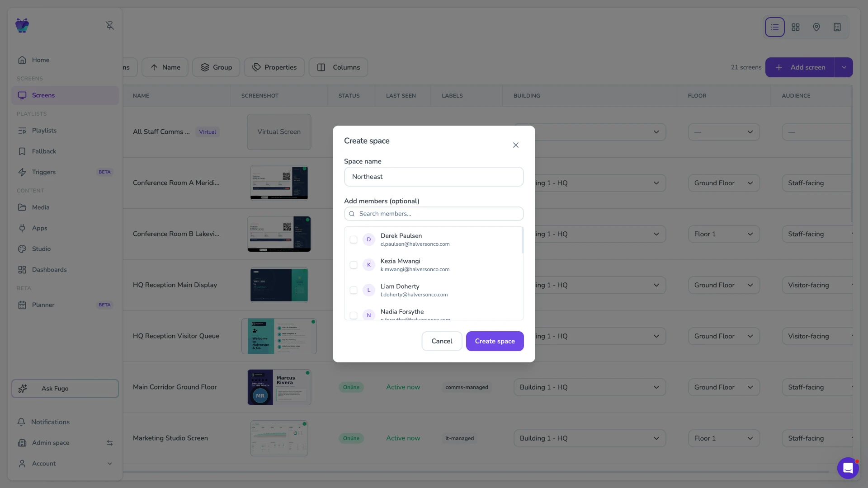Image resolution: width=868 pixels, height=488 pixels.
Task: Cancel the Create space dialog
Action: pyautogui.click(x=442, y=341)
